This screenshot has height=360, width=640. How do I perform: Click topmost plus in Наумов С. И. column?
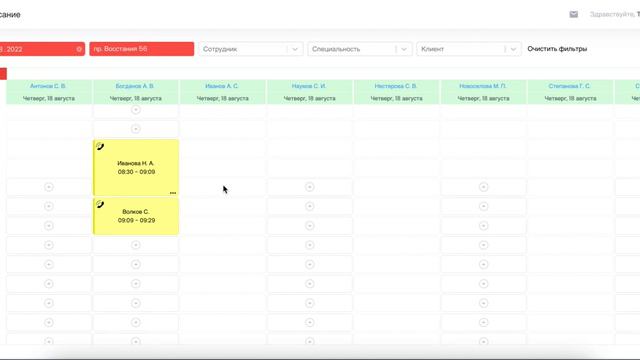310,187
